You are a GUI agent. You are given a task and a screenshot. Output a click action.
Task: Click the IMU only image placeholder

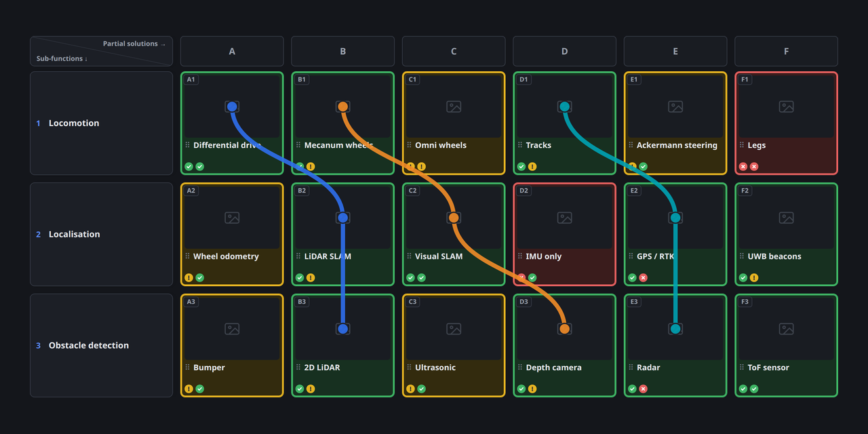click(x=564, y=218)
